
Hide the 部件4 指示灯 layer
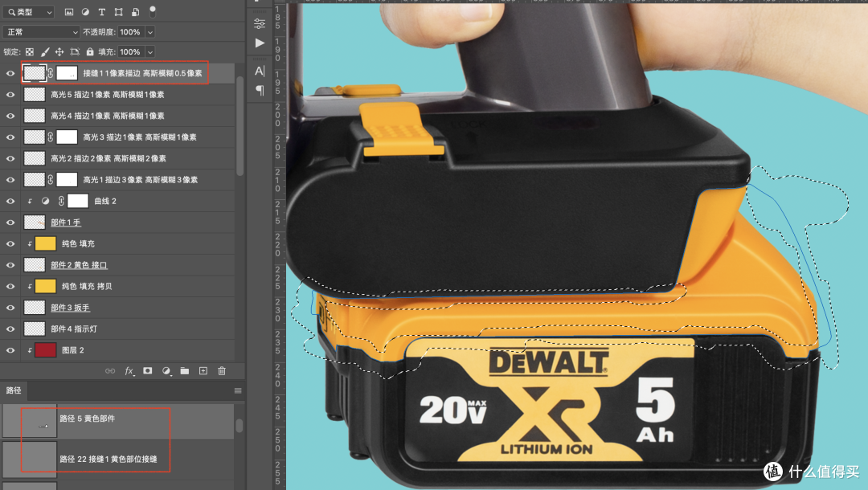[x=10, y=329]
